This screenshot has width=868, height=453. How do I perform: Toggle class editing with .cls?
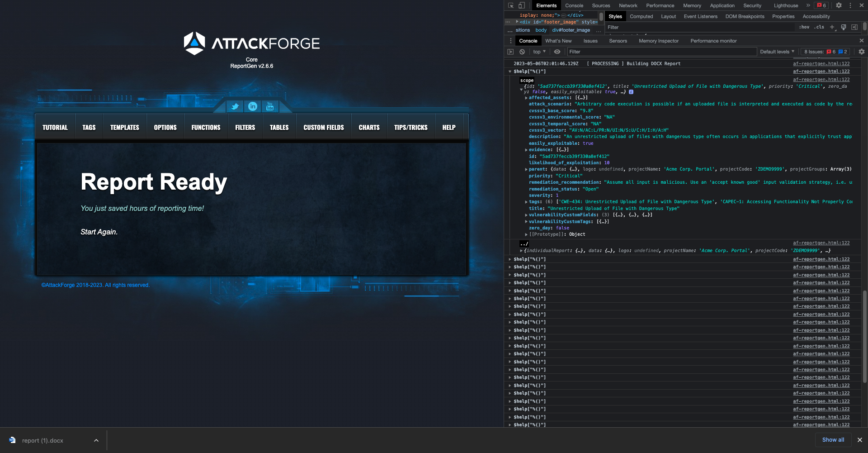[819, 27]
